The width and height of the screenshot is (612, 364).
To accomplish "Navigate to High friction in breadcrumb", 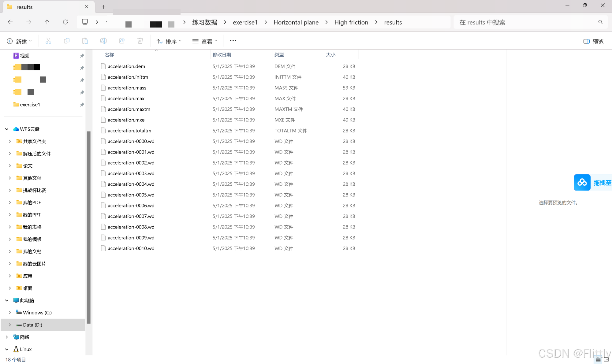I will click(x=351, y=22).
